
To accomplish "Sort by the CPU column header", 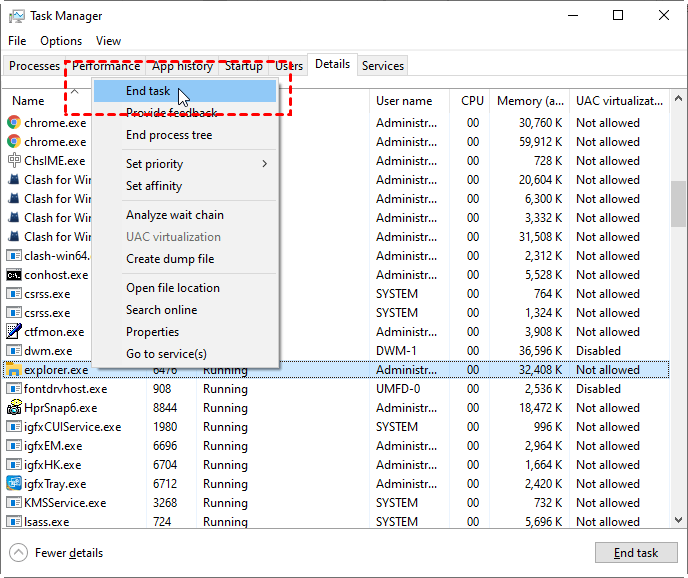I will tap(472, 101).
